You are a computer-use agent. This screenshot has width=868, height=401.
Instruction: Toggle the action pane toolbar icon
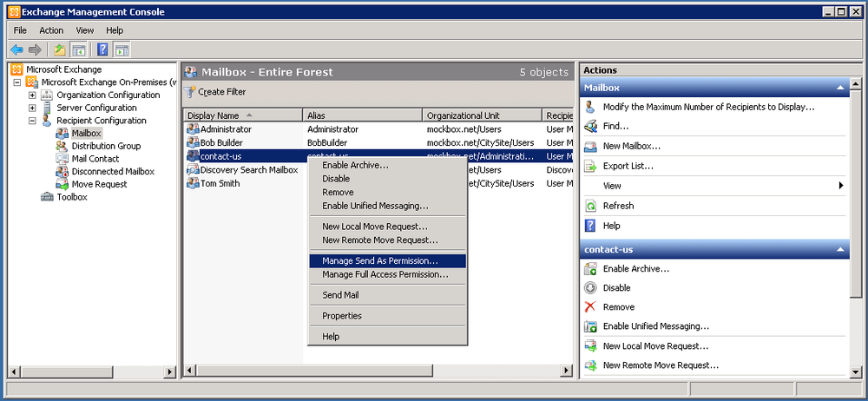click(x=122, y=49)
